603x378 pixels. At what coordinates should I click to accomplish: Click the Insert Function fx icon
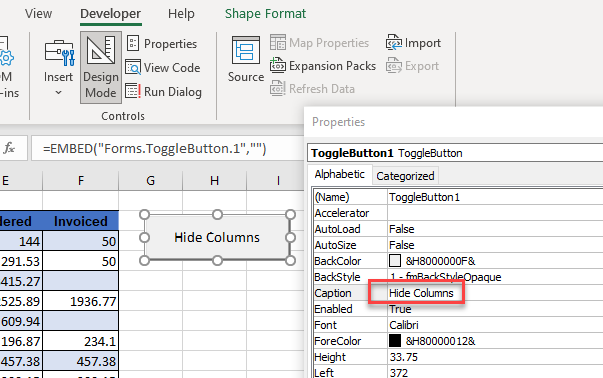pyautogui.click(x=9, y=148)
